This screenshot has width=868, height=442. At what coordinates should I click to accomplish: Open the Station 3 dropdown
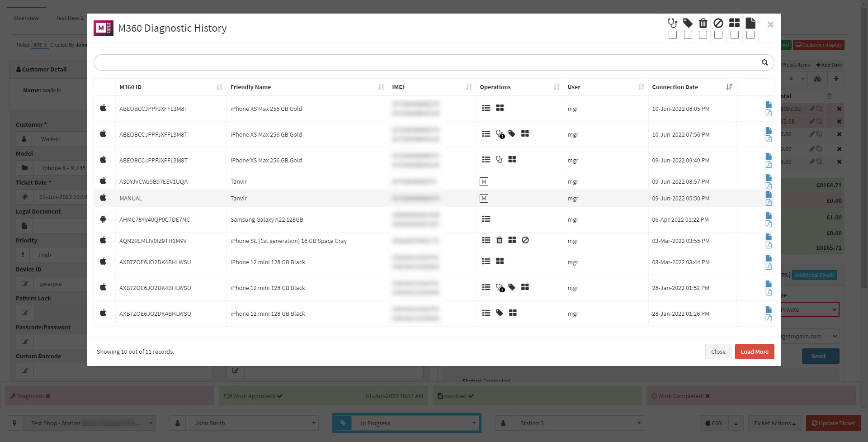(x=577, y=423)
